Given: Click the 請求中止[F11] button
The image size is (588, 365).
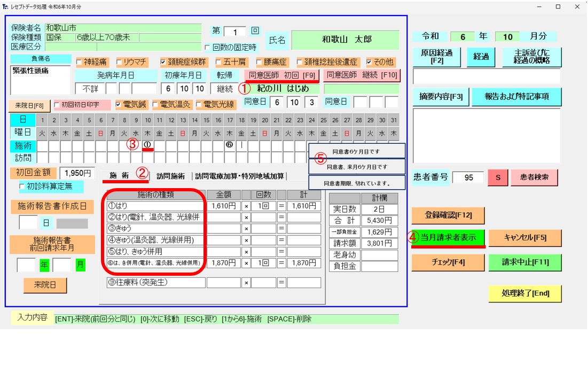Looking at the screenshot, I should tap(526, 262).
